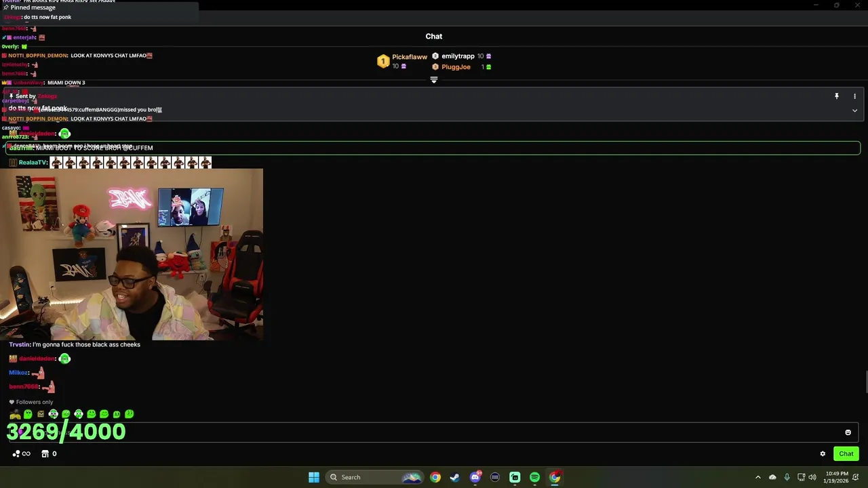Open the Windows Start menu
868x488 pixels.
coord(314,477)
